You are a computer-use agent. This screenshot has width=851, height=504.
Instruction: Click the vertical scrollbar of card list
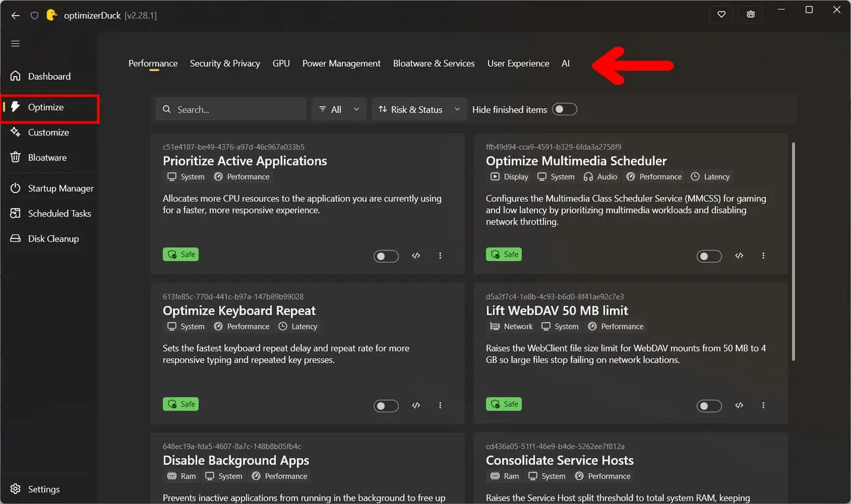[x=793, y=251]
